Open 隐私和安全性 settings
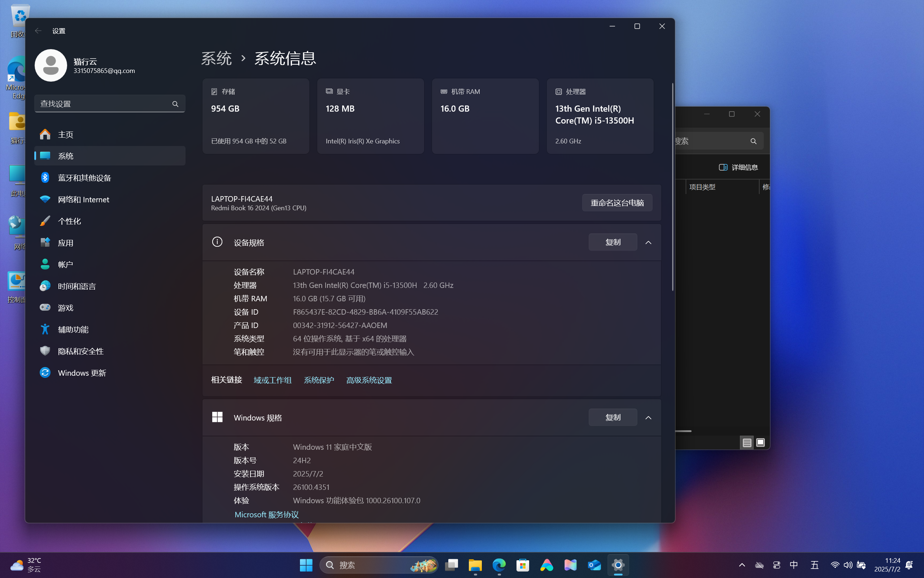The width and height of the screenshot is (924, 578). (x=110, y=351)
